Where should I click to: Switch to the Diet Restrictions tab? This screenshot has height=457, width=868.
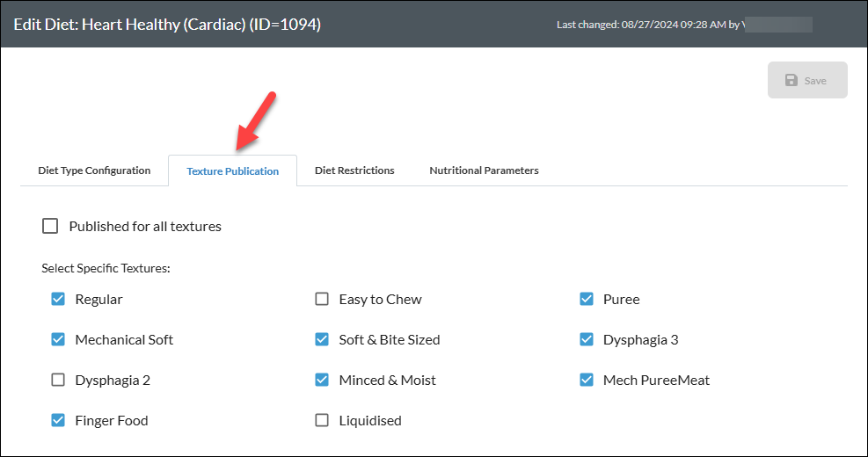pyautogui.click(x=354, y=170)
